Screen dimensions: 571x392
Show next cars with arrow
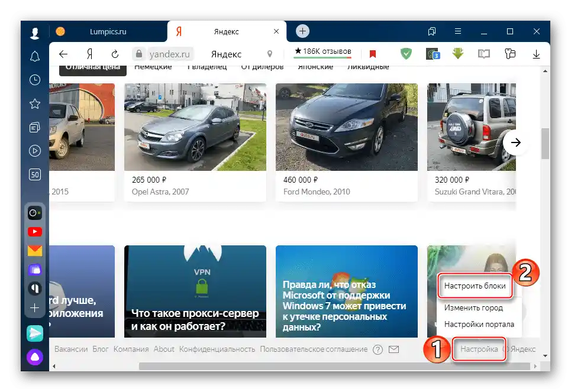[515, 142]
